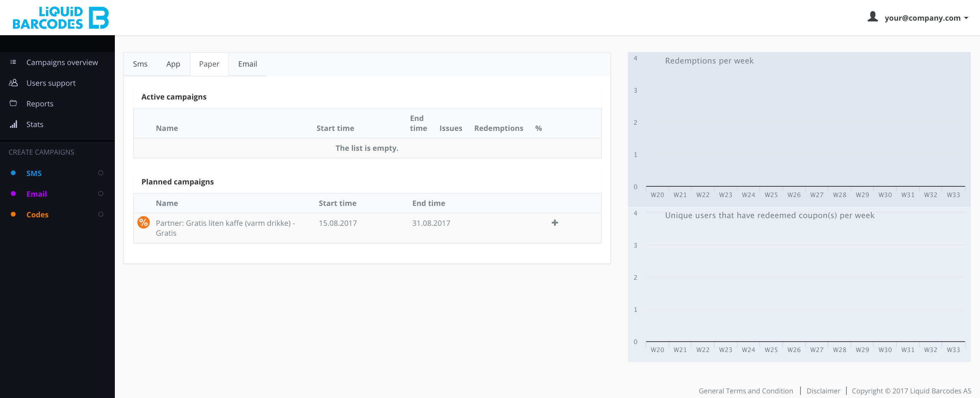Click the Campaigns overview list icon
Viewport: 980px width, 398px height.
point(13,62)
